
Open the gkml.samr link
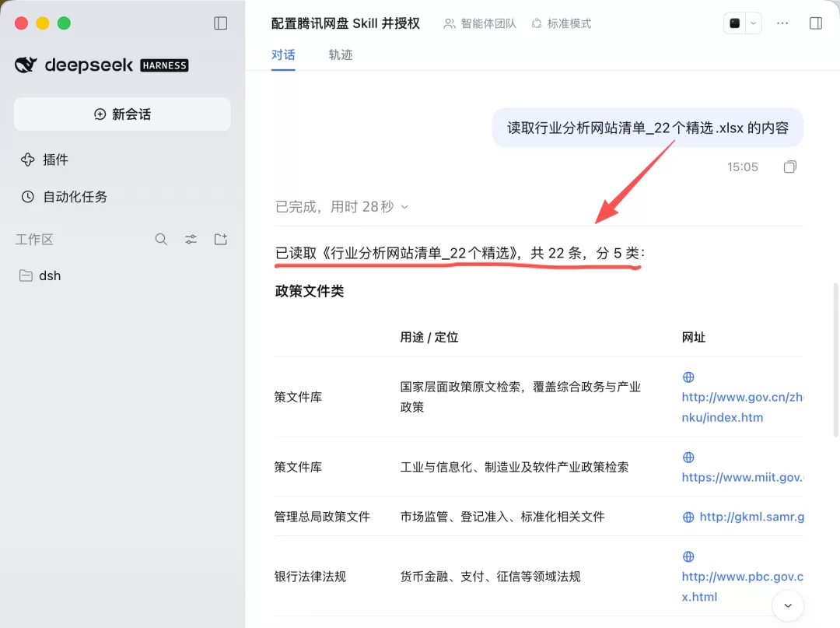(x=751, y=517)
